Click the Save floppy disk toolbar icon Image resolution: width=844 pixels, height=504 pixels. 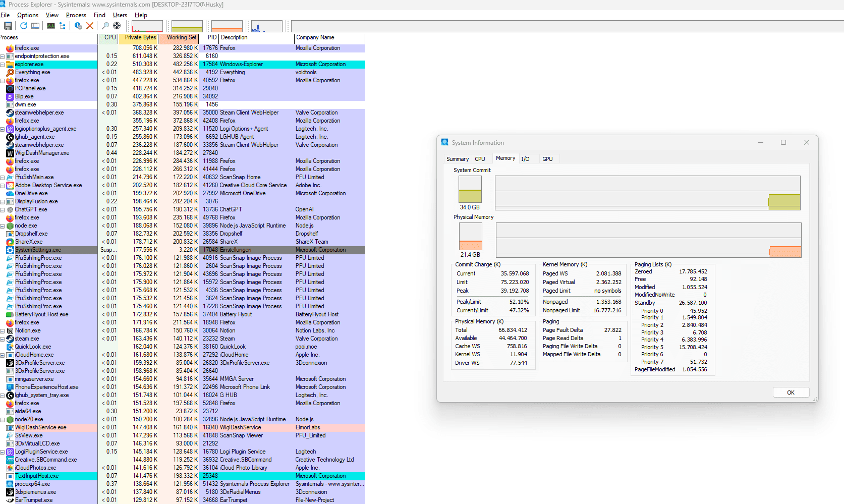(x=8, y=26)
